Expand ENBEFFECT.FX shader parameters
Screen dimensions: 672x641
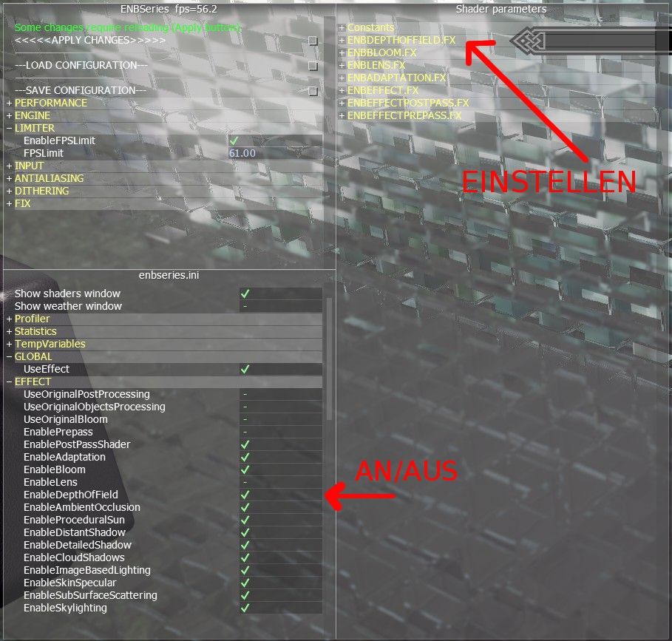[342, 90]
